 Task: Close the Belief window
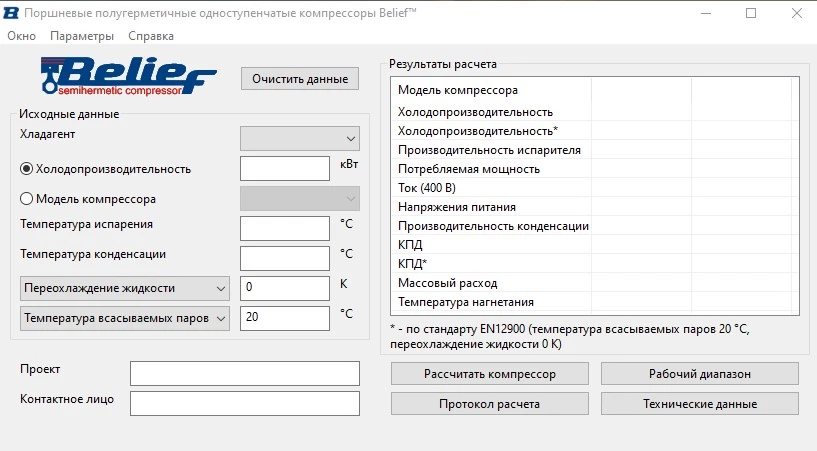click(x=797, y=13)
